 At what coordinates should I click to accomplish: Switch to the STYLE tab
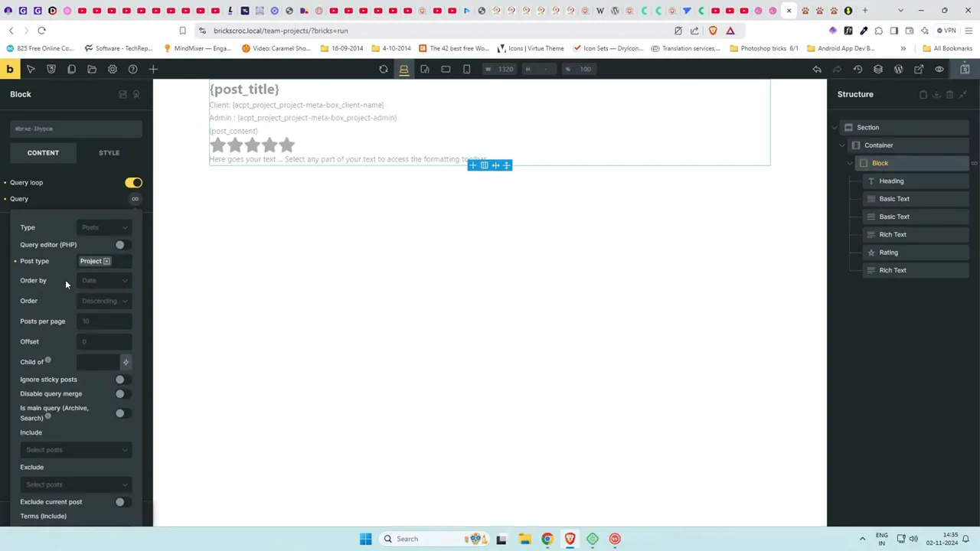click(109, 152)
